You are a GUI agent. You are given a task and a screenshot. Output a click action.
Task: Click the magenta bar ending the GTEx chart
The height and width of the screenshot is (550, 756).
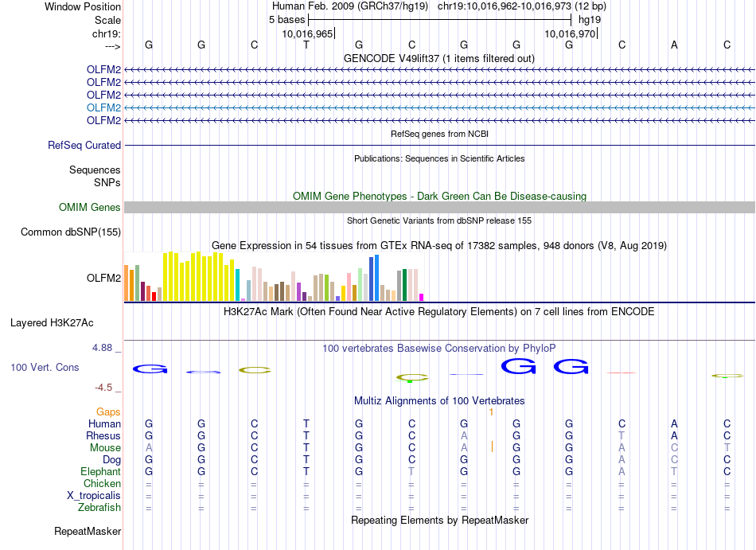(422, 298)
